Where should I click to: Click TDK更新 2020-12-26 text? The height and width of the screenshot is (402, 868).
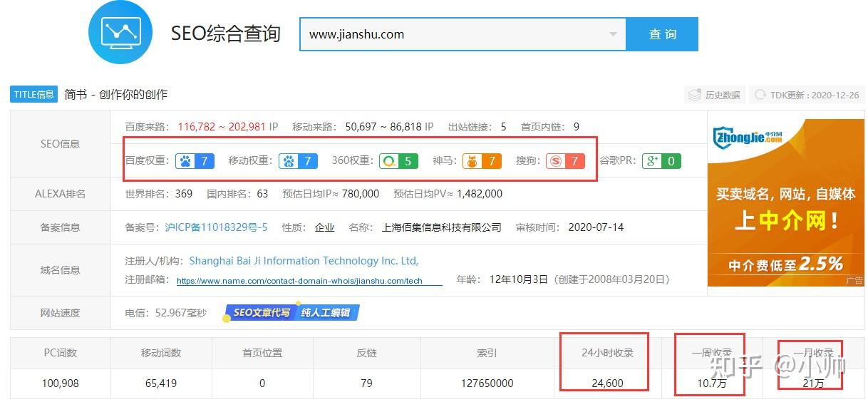[815, 95]
